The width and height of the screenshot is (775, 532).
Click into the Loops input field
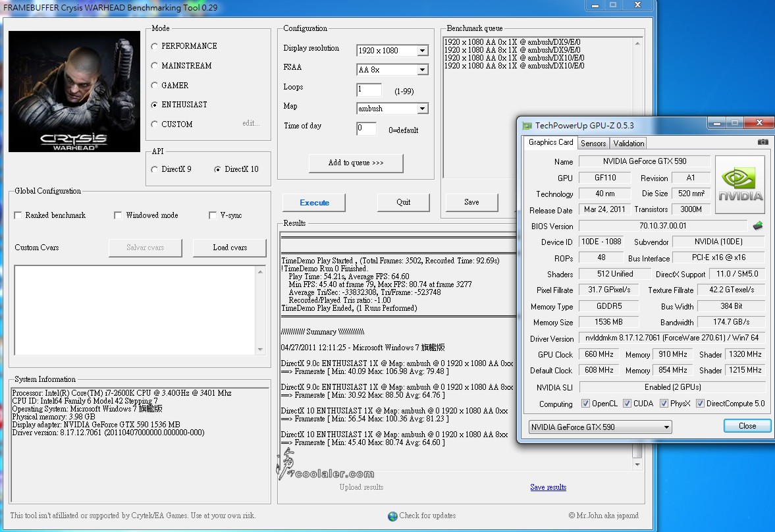point(369,90)
